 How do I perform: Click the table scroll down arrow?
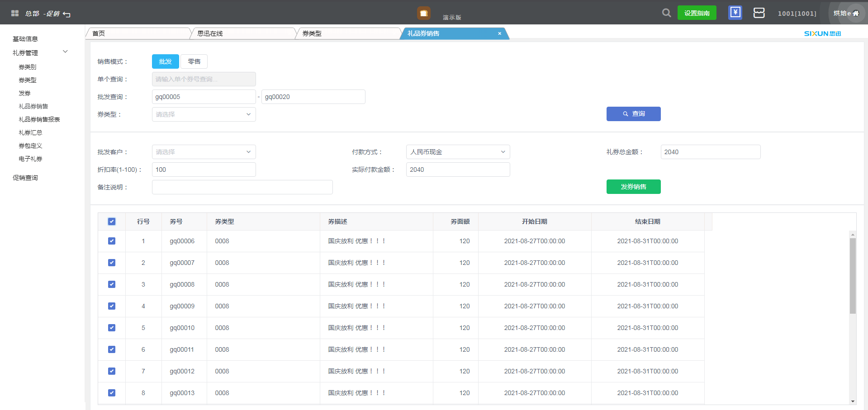(853, 401)
